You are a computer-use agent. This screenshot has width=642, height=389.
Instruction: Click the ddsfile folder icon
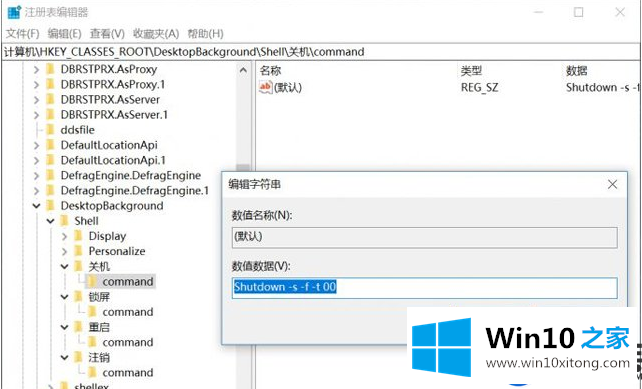tap(50, 130)
